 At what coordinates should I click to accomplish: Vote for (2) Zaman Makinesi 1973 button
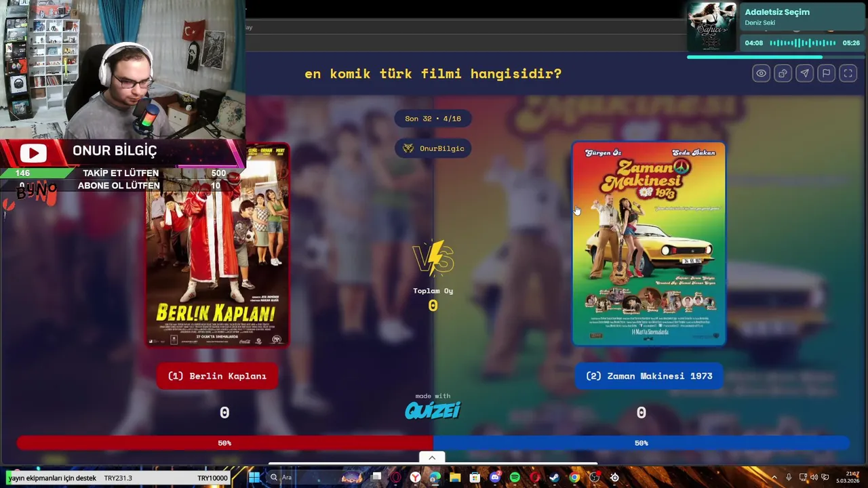(650, 376)
